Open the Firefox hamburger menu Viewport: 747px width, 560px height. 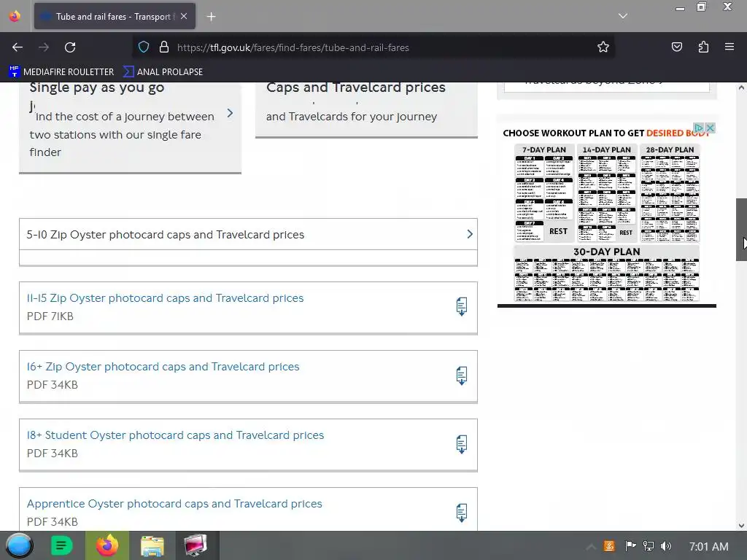tap(729, 47)
